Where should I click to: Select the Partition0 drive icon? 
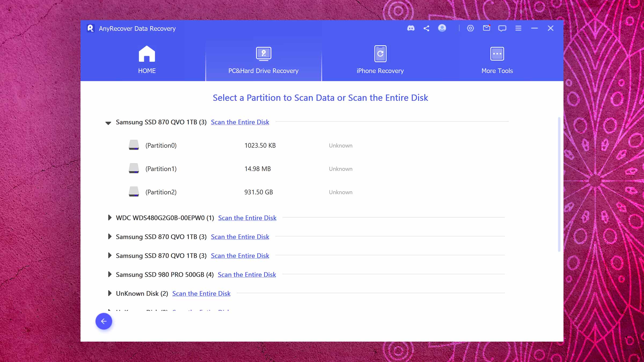134,145
